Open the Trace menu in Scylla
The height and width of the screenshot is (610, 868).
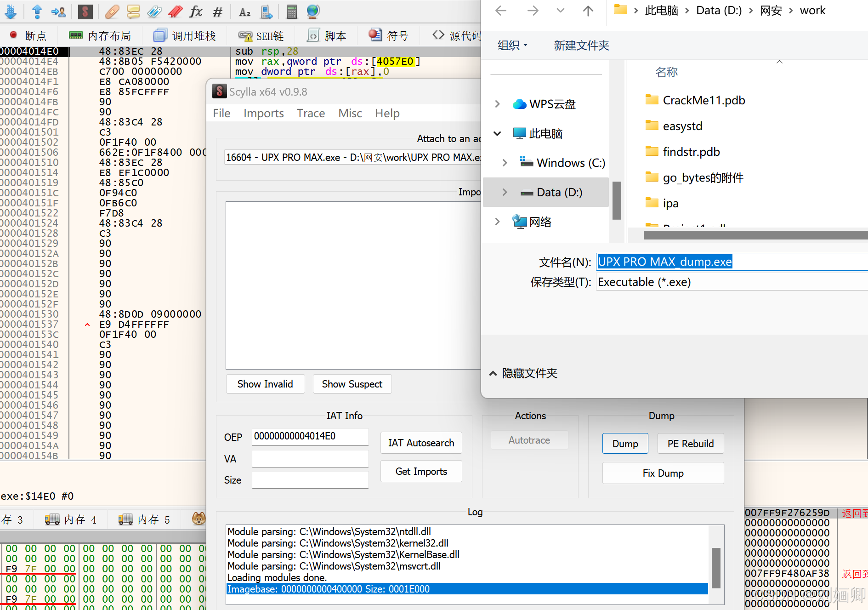[x=311, y=113]
